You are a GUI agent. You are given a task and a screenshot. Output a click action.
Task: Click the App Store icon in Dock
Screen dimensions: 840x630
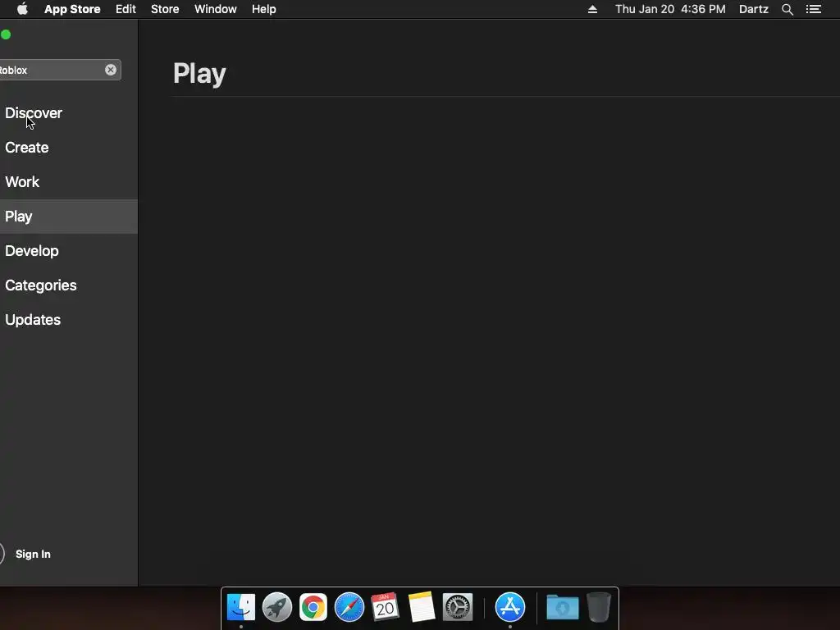click(x=510, y=607)
